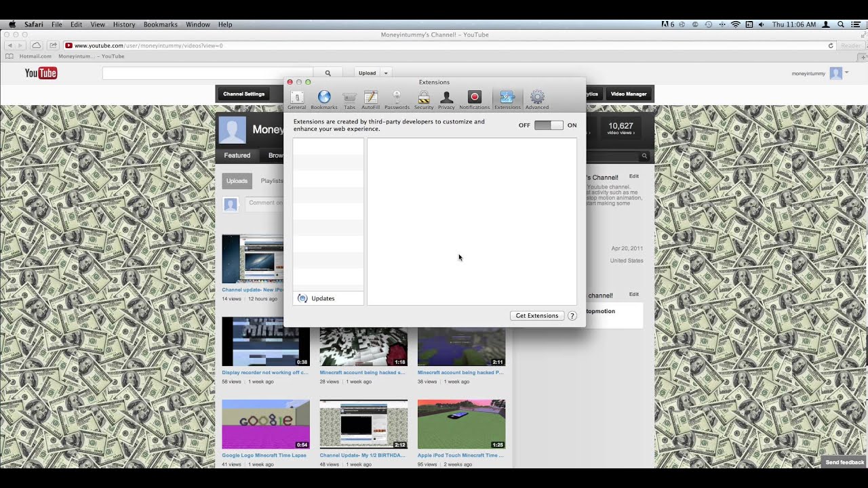
Task: Open the Notifications preferences pane
Action: point(474,100)
